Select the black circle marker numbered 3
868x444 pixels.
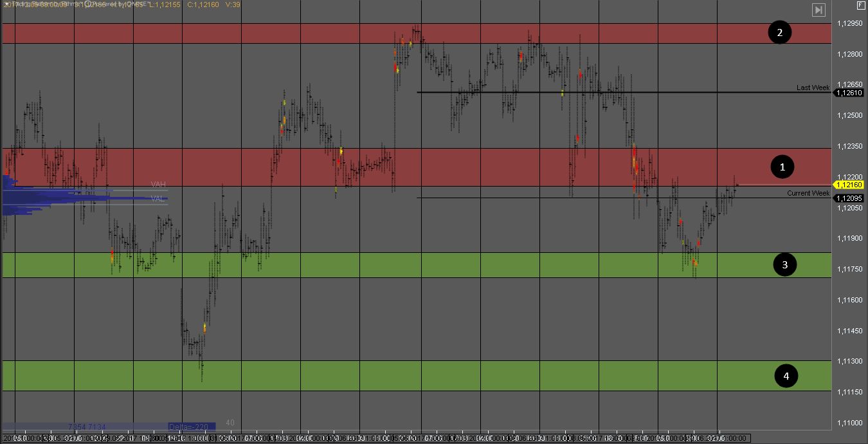pos(784,264)
